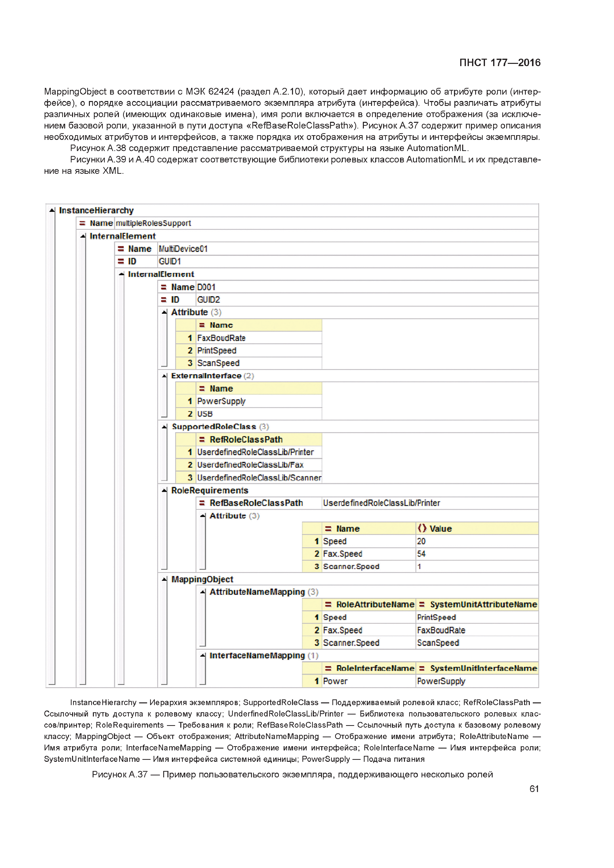
Task: Select ScanSpeed in SystemUnitAttributeName column
Action: pos(477,643)
